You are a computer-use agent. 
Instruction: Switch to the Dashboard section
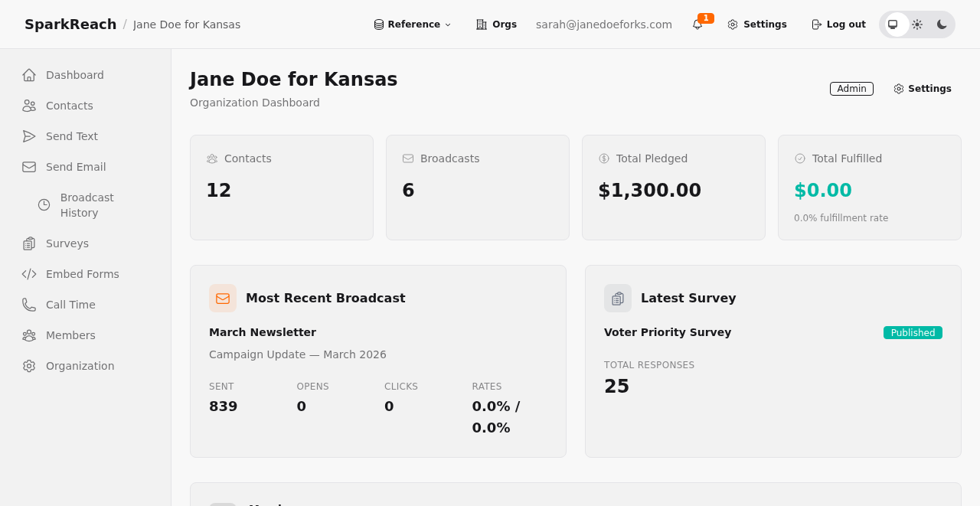(x=75, y=75)
